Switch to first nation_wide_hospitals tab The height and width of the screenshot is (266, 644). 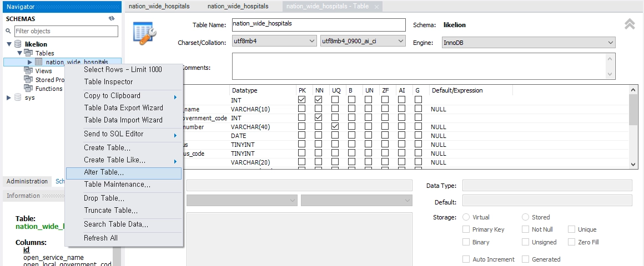click(x=159, y=6)
